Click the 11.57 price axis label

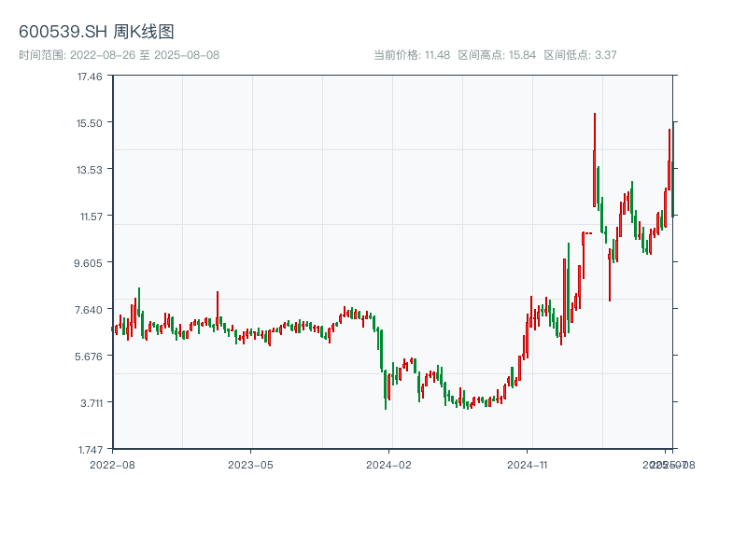point(90,217)
